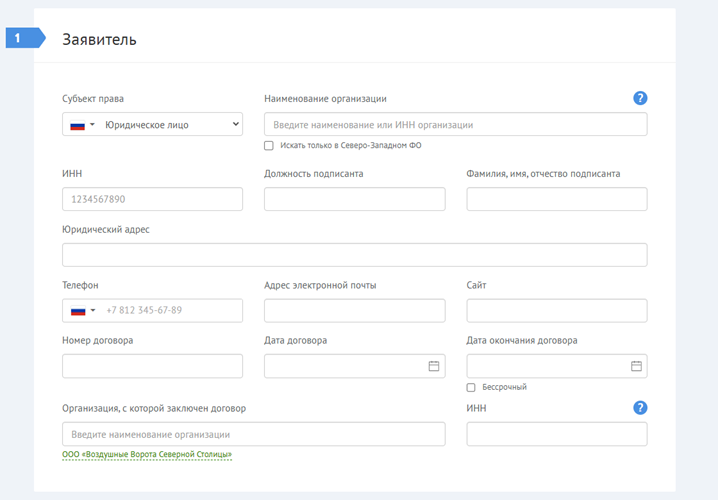Click the Юридический адрес input field
718x500 pixels.
[355, 255]
